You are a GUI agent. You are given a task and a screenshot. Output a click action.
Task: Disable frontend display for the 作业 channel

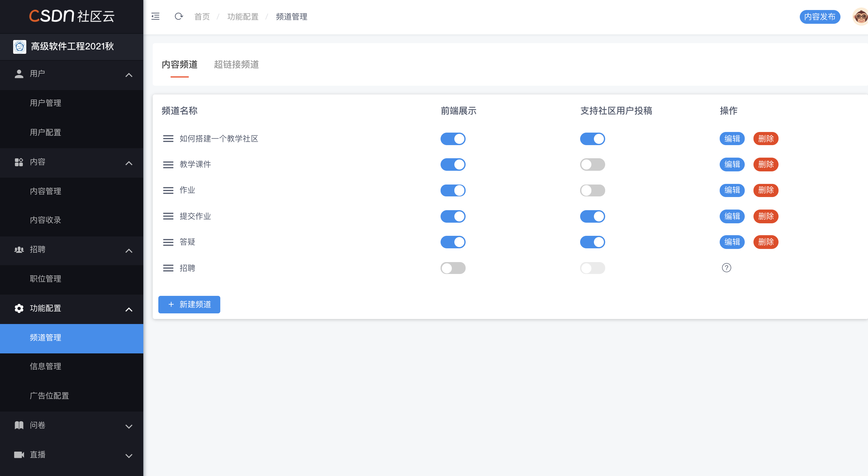[452, 190]
